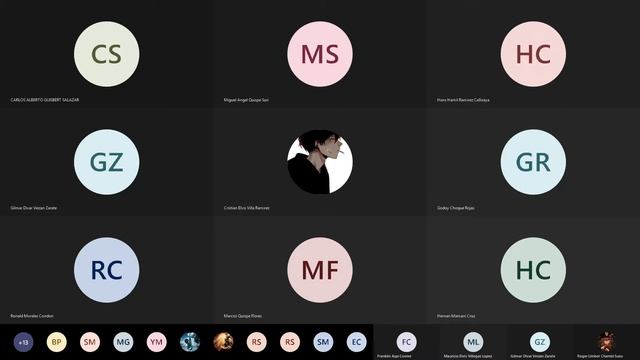Select the MF participant avatar
640x360 pixels.
coord(320,270)
